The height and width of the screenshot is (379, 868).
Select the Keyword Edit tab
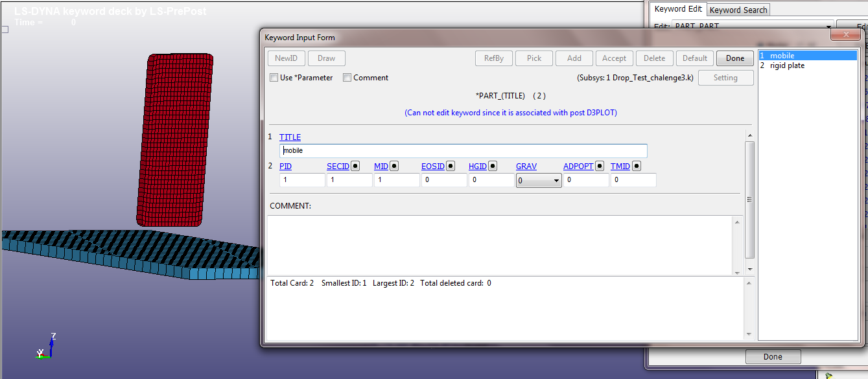677,9
